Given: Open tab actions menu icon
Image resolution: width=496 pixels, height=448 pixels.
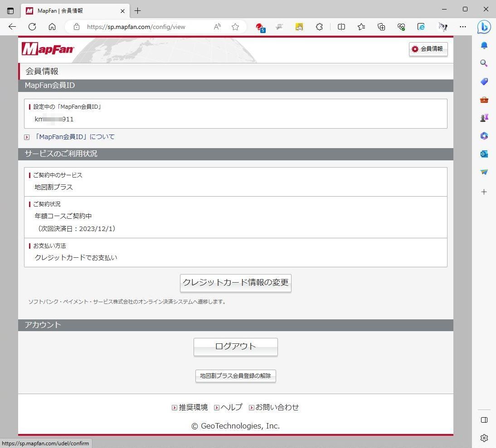Looking at the screenshot, I should coord(10,11).
